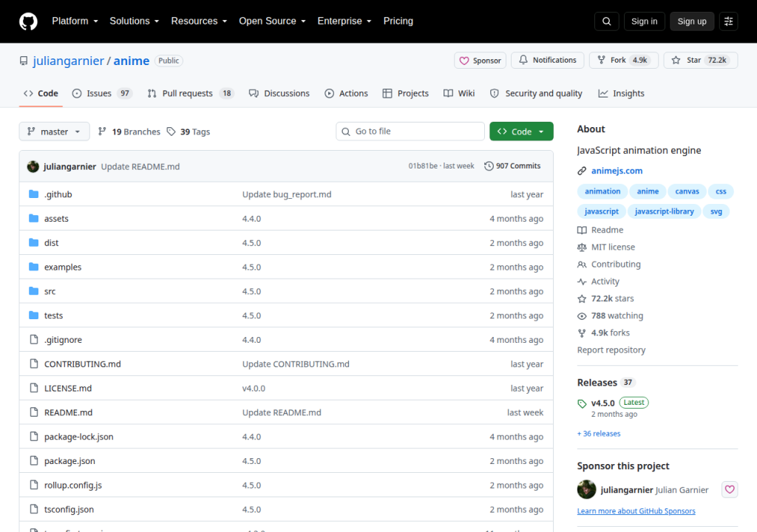Open the Pricing page
Screen dimensions: 757x532
[x=398, y=21]
